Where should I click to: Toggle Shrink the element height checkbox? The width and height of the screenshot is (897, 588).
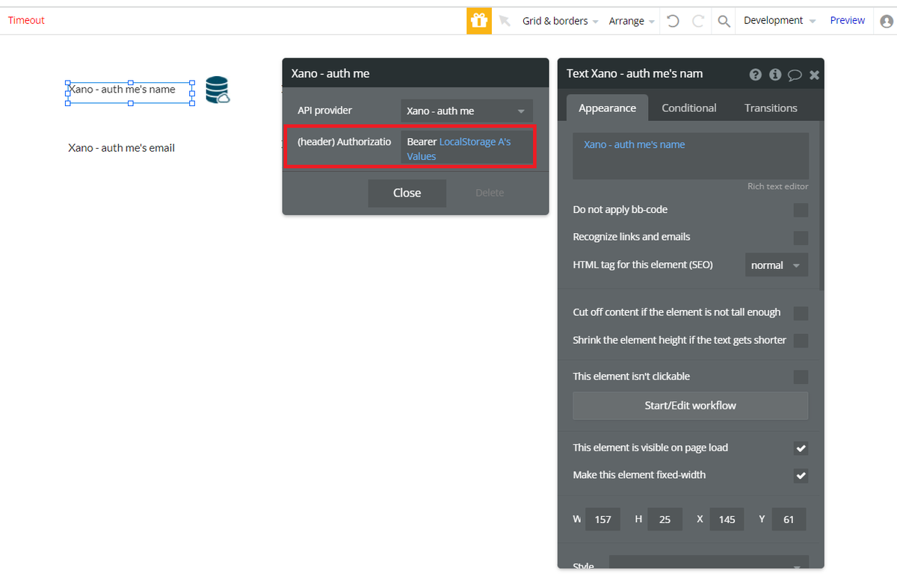click(801, 341)
